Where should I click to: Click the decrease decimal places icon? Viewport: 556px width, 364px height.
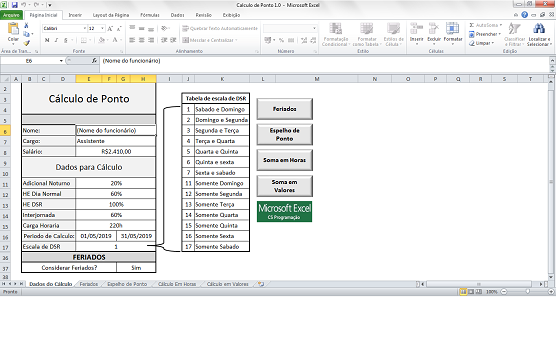[313, 40]
